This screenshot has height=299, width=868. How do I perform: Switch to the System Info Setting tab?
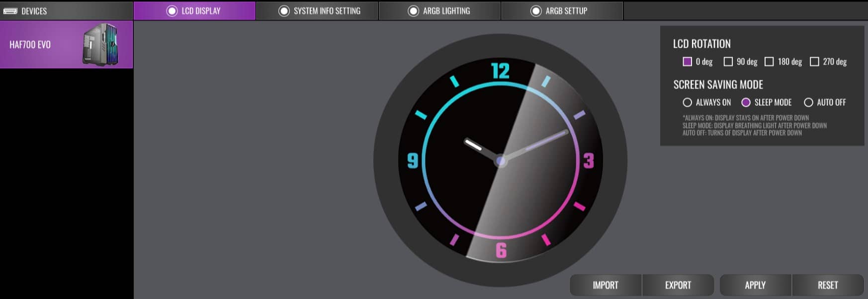[x=327, y=11]
